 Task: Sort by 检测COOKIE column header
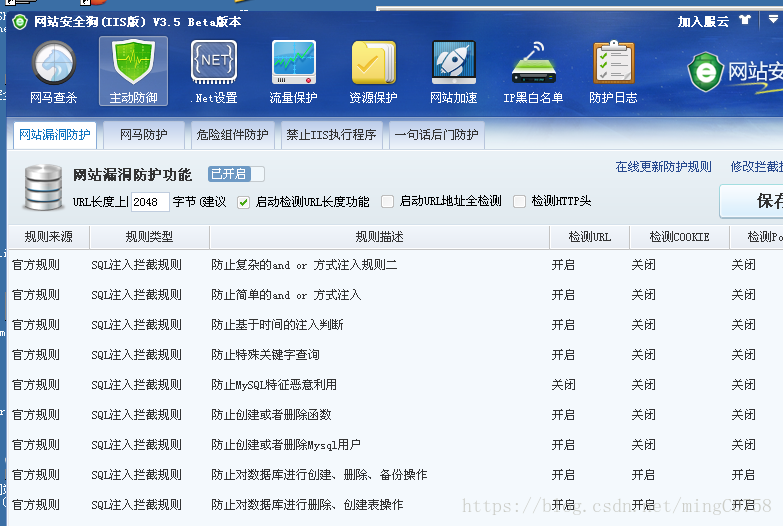tap(679, 237)
